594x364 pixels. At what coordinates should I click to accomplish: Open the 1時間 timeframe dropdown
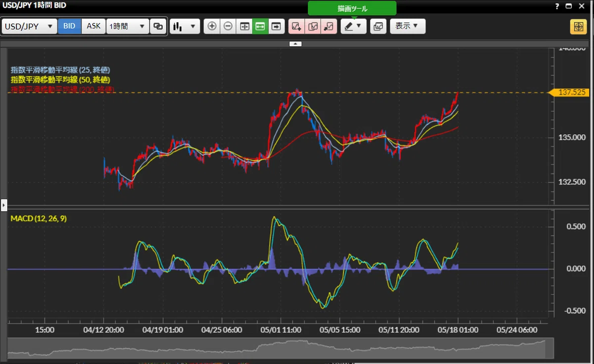[128, 26]
